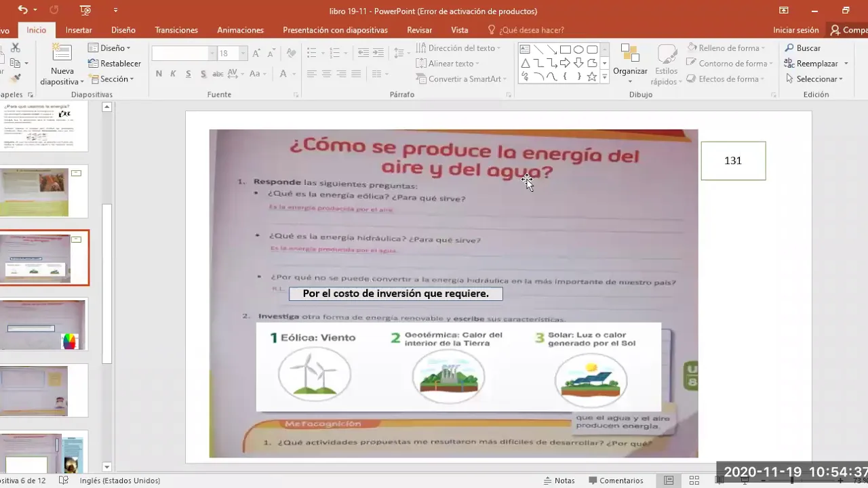Screen dimensions: 868x488
Task: Cut selection with the scissors icon
Action: pyautogui.click(x=16, y=47)
